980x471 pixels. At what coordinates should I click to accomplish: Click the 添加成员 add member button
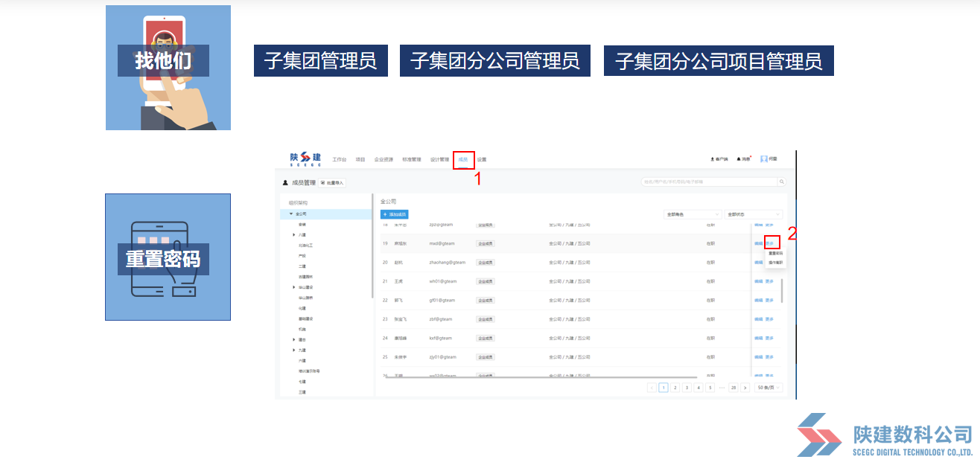tap(395, 214)
